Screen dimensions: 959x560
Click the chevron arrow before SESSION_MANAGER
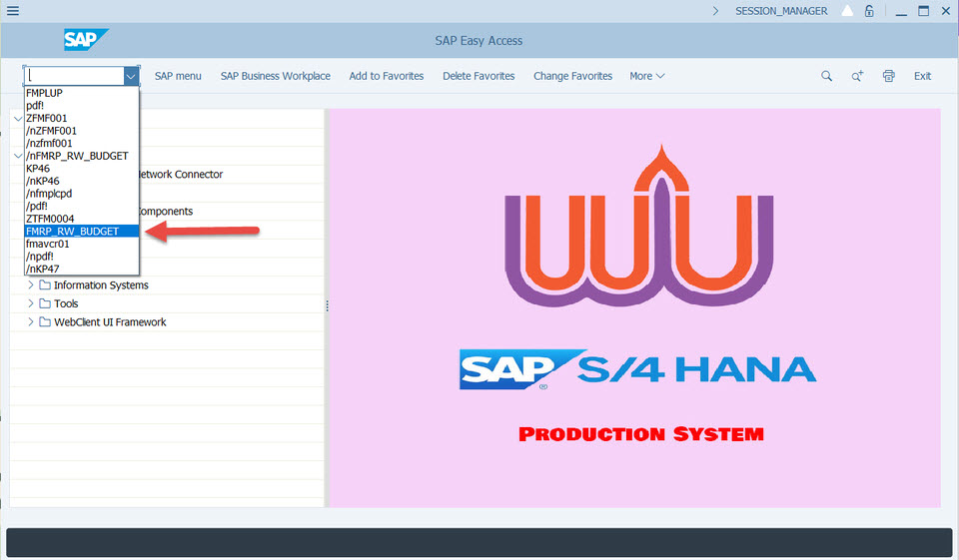tap(715, 11)
